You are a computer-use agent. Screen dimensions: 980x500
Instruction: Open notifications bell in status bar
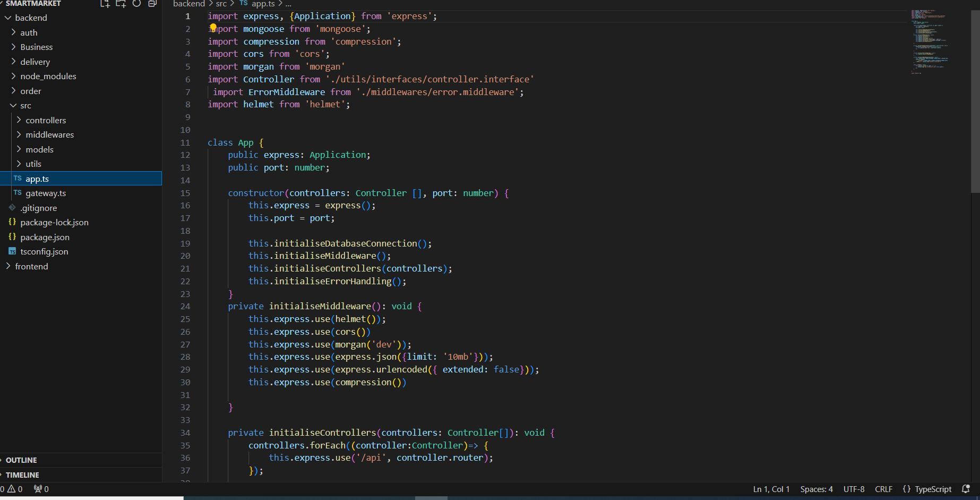click(966, 489)
